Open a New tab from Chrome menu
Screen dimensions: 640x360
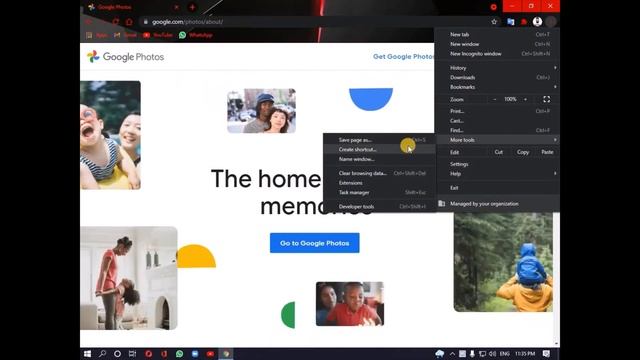click(498, 35)
